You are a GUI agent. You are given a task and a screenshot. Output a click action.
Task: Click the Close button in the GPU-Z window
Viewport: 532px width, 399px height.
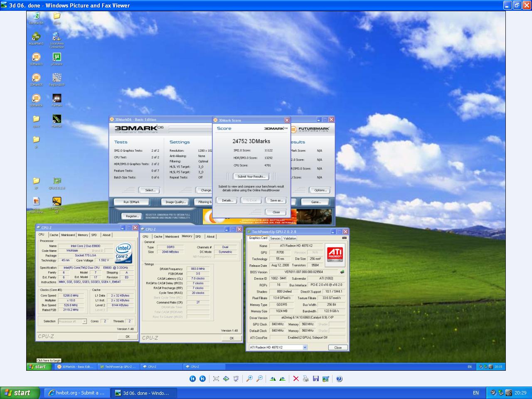pyautogui.click(x=338, y=347)
